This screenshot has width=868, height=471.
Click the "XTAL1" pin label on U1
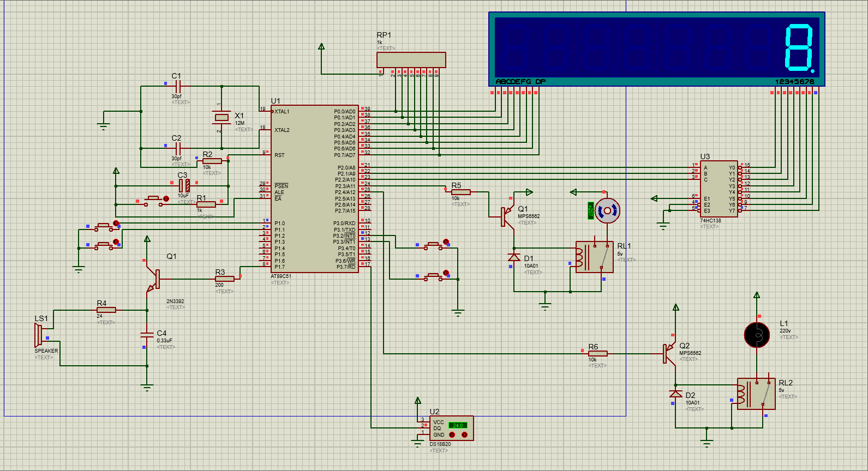pos(282,112)
